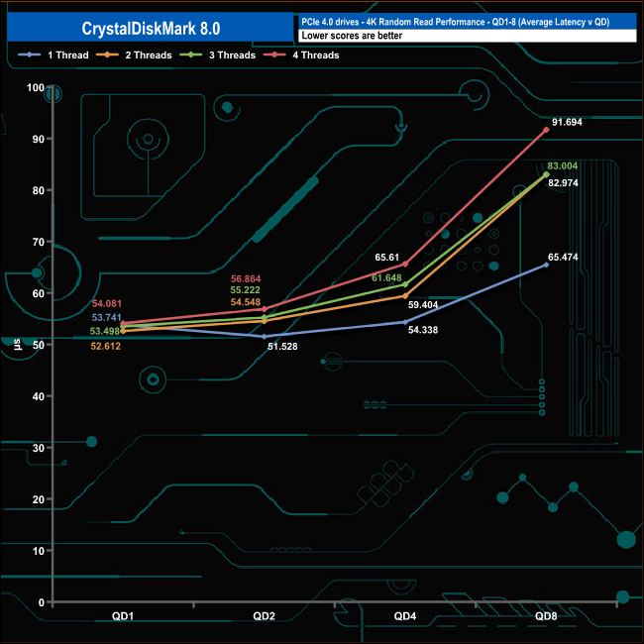This screenshot has height=644, width=644.
Task: Click the 56.864 data label
Action: pyautogui.click(x=246, y=278)
